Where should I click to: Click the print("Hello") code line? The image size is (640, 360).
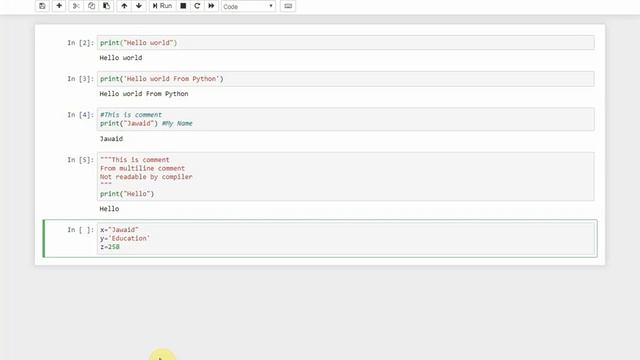pyautogui.click(x=127, y=194)
